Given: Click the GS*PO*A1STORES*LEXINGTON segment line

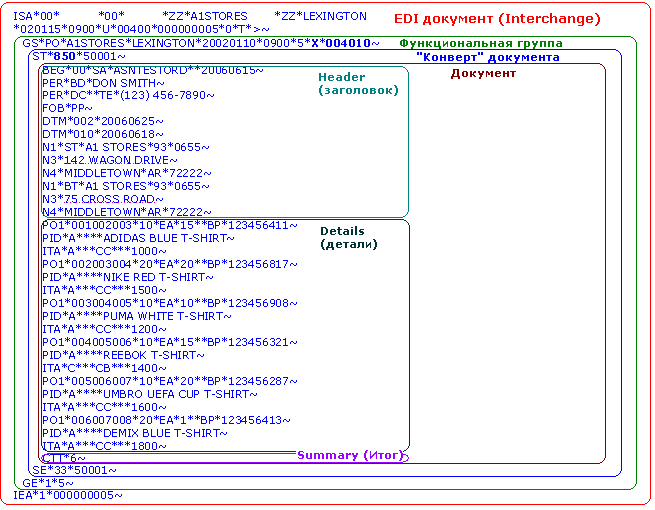Looking at the screenshot, I should (x=200, y=44).
